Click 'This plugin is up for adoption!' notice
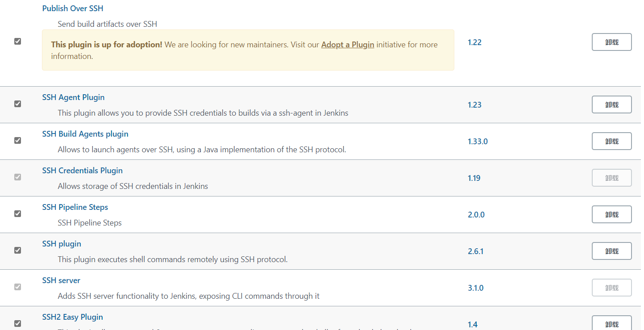The width and height of the screenshot is (644, 330). [107, 45]
